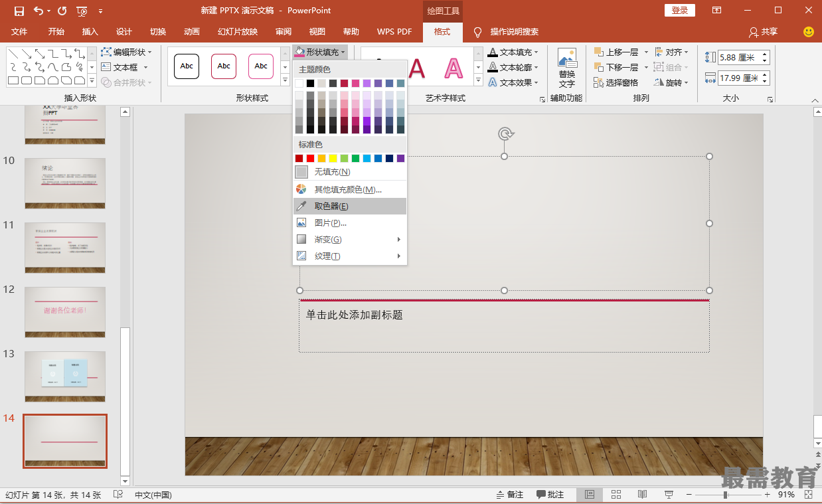Switch to the Animations (动画) tab
Screen dimensions: 822x504
click(x=192, y=32)
